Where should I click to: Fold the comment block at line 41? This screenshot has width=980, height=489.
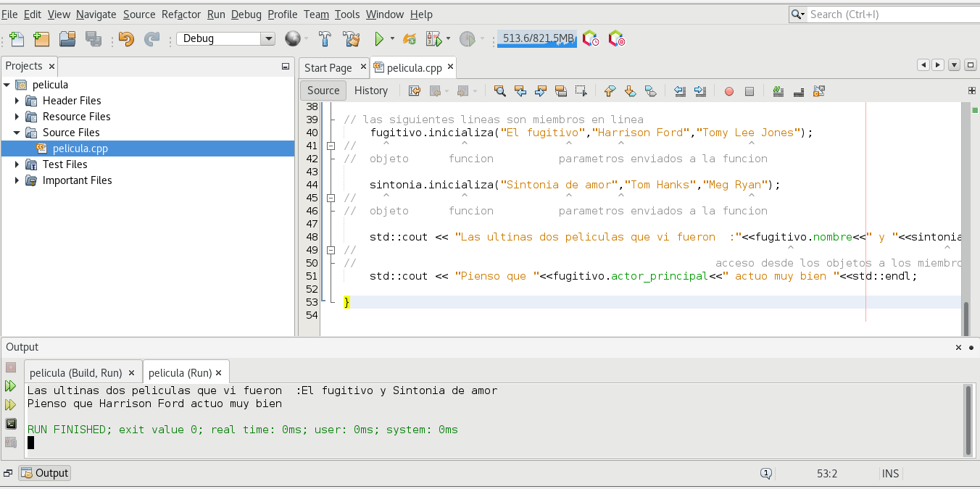pos(331,146)
